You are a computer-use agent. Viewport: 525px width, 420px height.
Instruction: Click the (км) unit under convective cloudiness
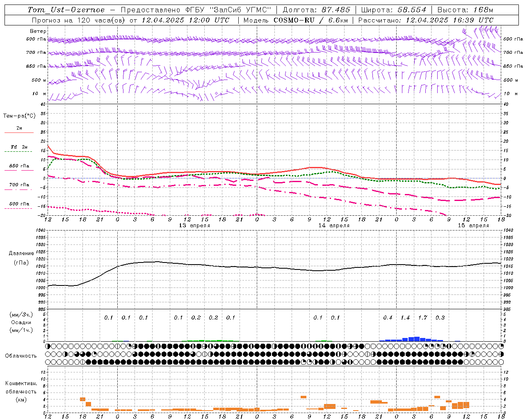[x=21, y=399]
